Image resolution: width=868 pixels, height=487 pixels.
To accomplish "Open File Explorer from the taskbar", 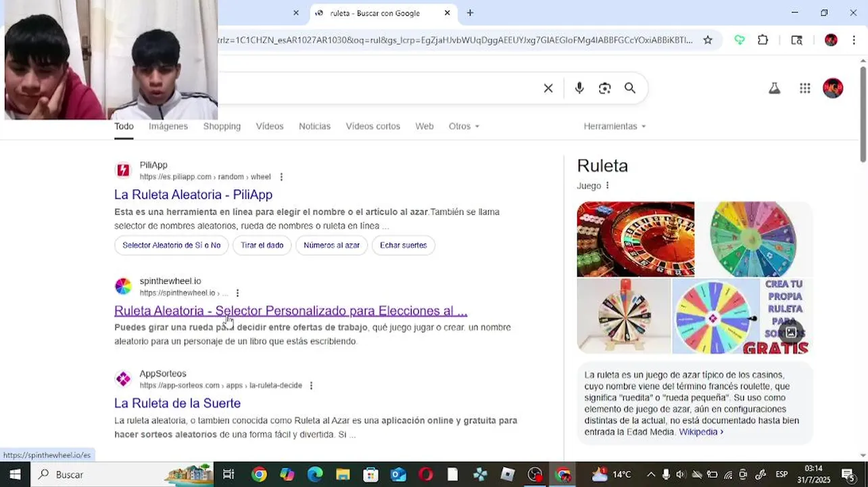I will pos(343,474).
